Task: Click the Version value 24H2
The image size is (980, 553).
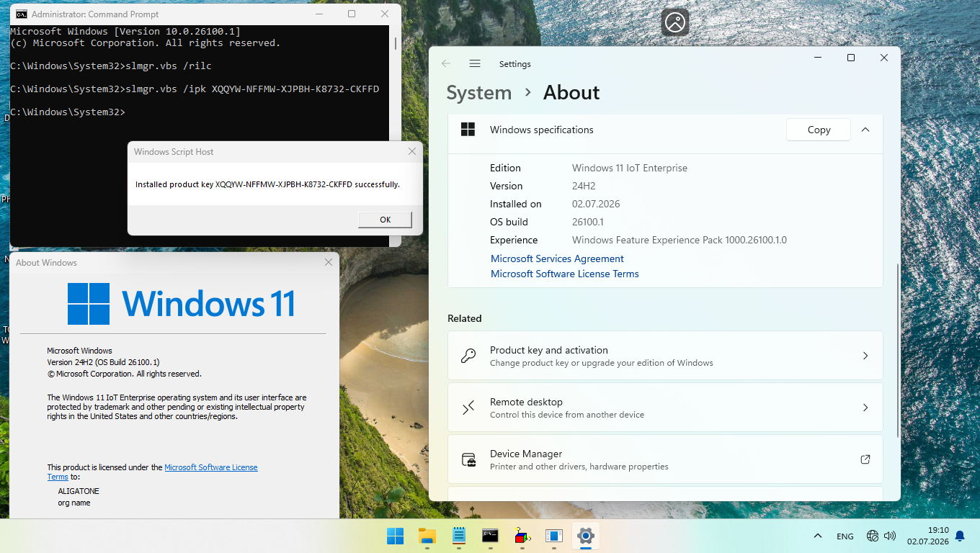Action: click(584, 186)
